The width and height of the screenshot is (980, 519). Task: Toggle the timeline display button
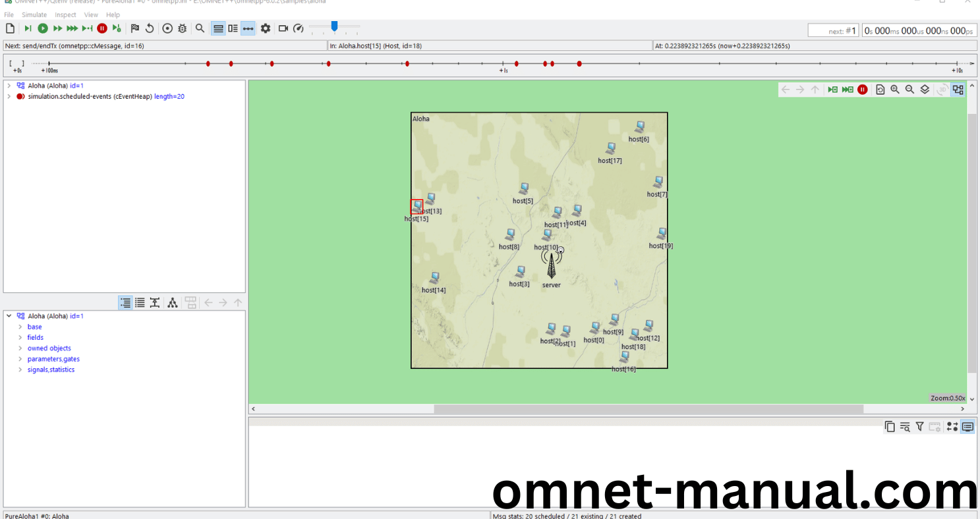pos(248,28)
